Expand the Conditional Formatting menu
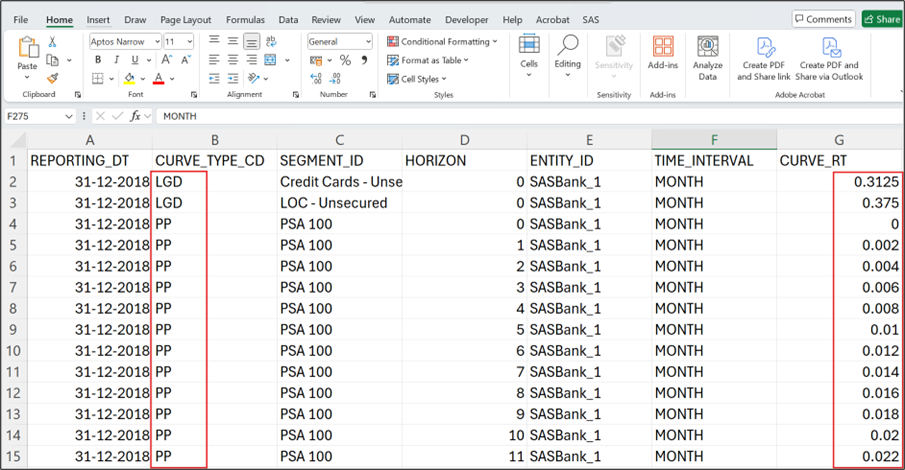Image resolution: width=905 pixels, height=470 pixels. [442, 42]
